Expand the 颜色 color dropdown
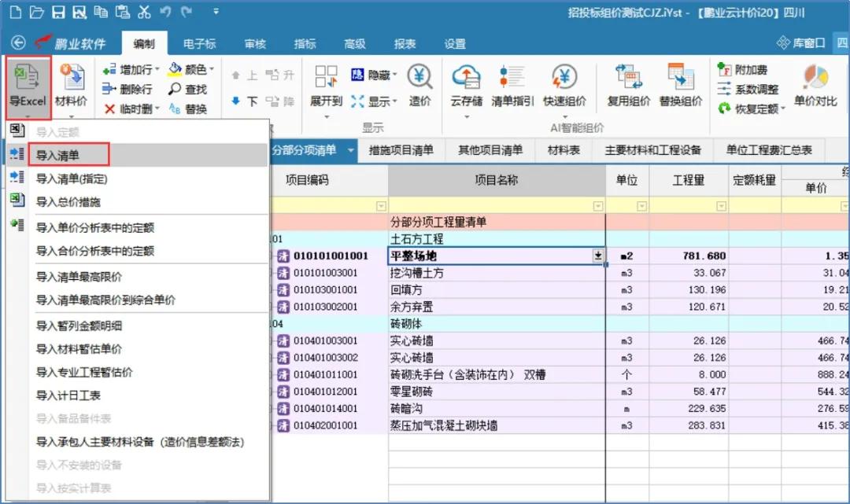Image resolution: width=850 pixels, height=504 pixels. 212,70
